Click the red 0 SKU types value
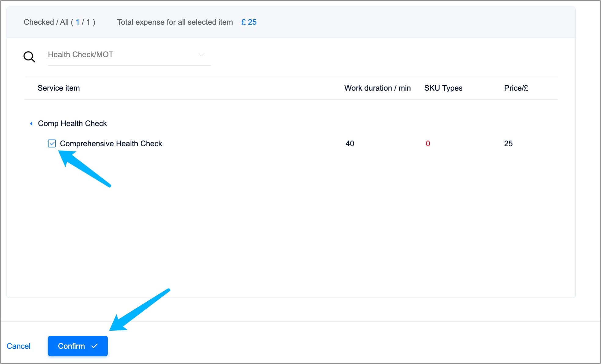This screenshot has height=364, width=601. tap(428, 144)
